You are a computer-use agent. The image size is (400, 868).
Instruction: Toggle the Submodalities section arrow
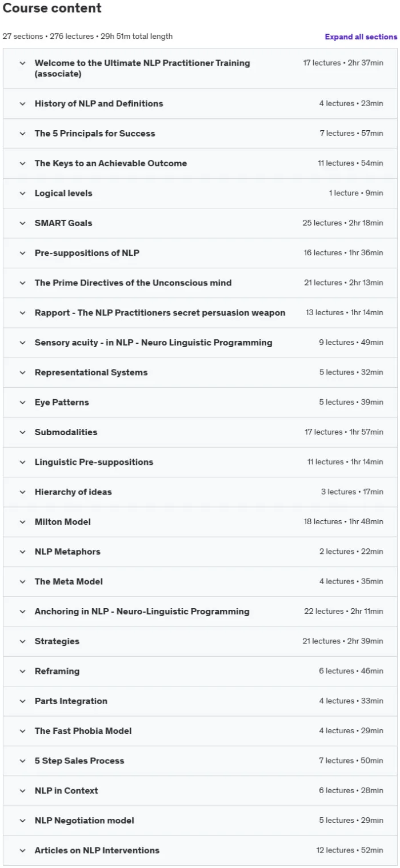[23, 432]
